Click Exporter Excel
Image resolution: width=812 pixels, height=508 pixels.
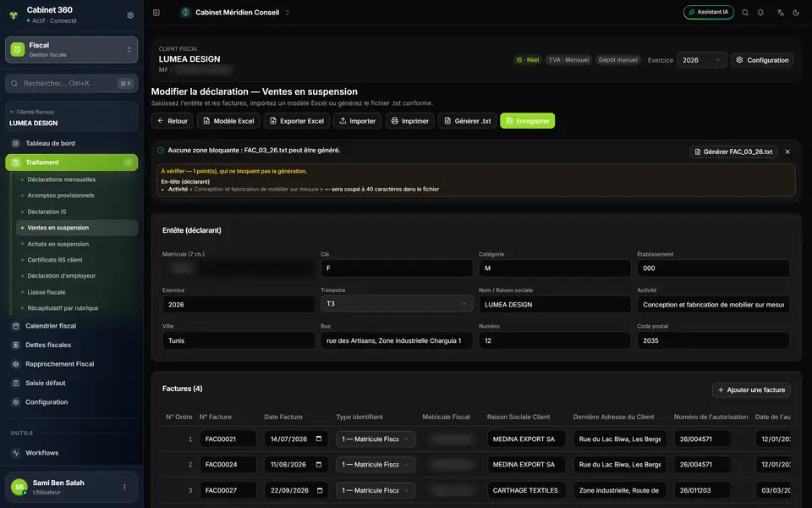[x=297, y=121]
